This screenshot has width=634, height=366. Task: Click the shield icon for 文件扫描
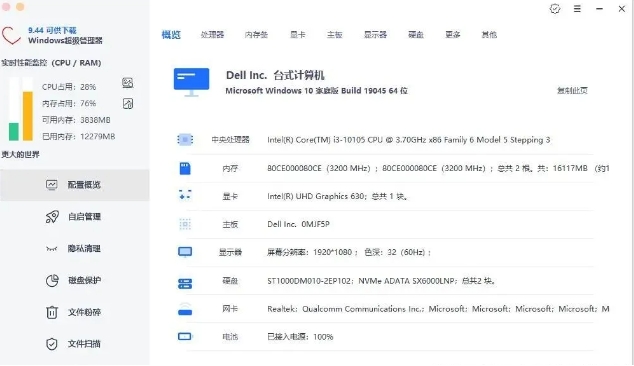[x=52, y=344]
